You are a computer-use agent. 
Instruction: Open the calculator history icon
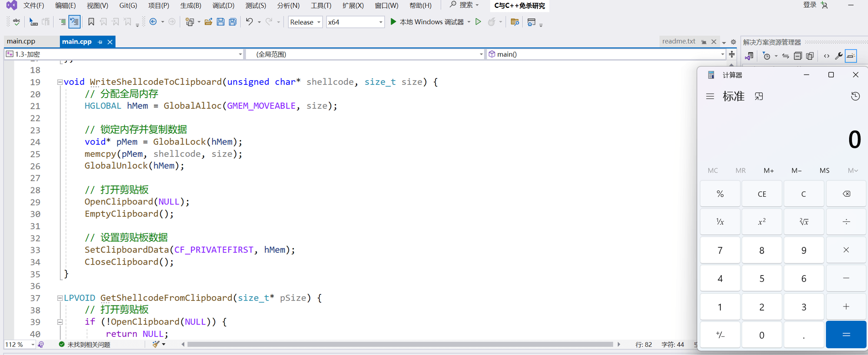(x=855, y=96)
